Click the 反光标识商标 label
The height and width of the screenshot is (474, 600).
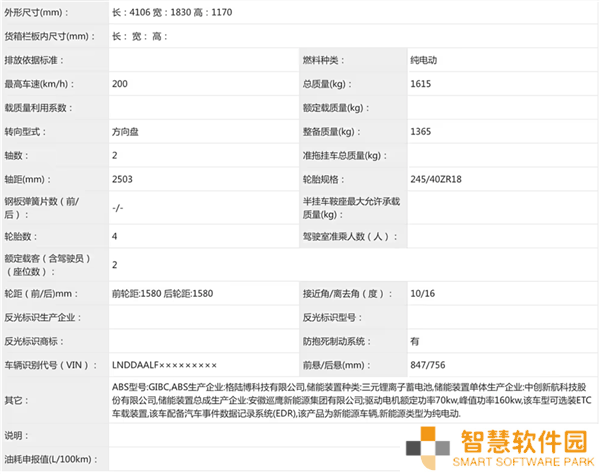(x=34, y=341)
